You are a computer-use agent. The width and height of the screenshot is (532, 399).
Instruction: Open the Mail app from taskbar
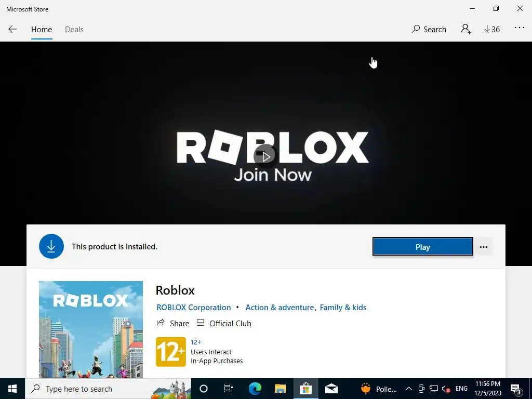click(331, 389)
